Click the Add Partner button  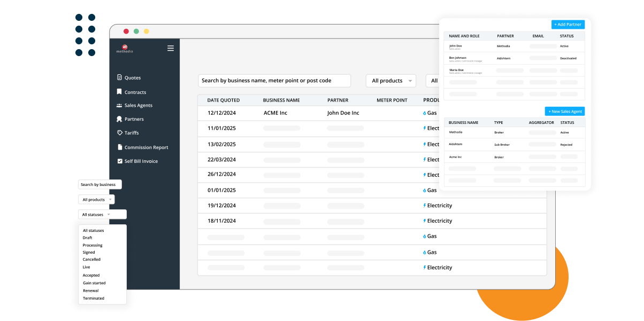click(x=568, y=24)
